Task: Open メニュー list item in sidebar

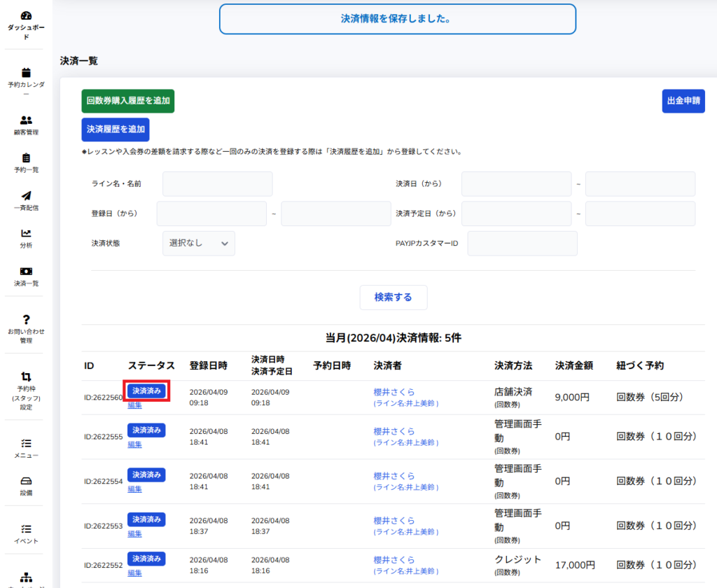Action: [26, 444]
